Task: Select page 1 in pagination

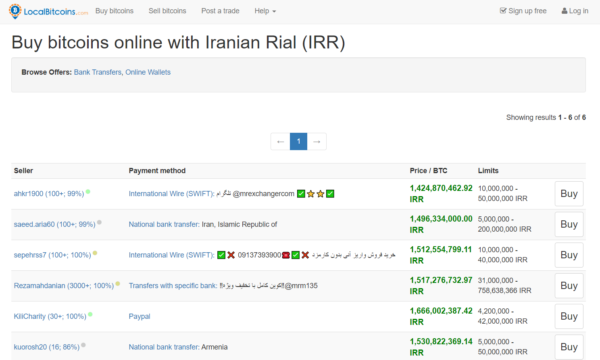Action: [298, 142]
